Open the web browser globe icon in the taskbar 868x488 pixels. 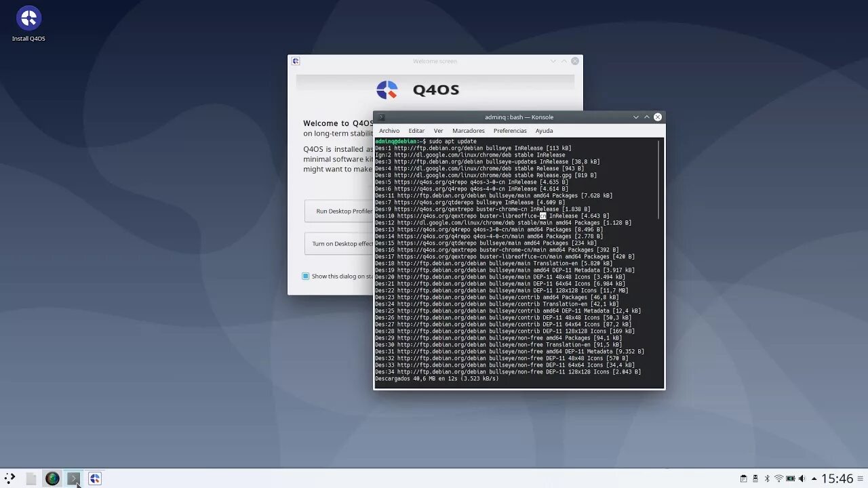52,479
